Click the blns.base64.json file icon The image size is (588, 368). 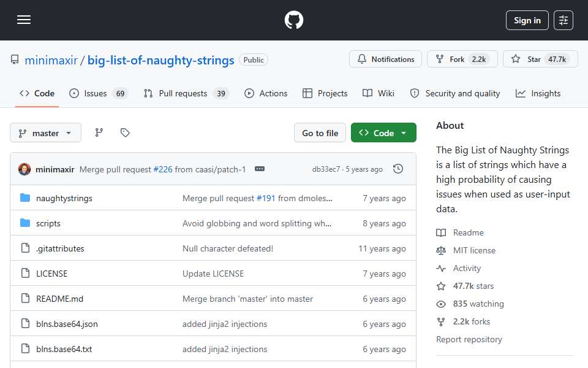[25, 323]
